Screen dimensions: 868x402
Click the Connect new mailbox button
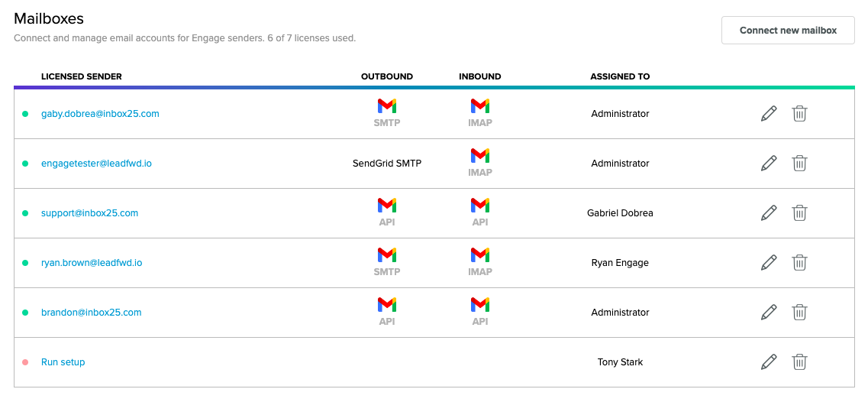[788, 31]
